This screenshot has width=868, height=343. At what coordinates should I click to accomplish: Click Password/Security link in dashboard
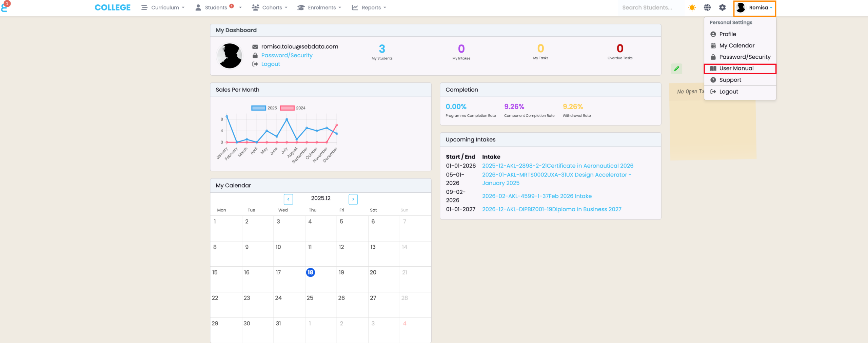coord(287,55)
